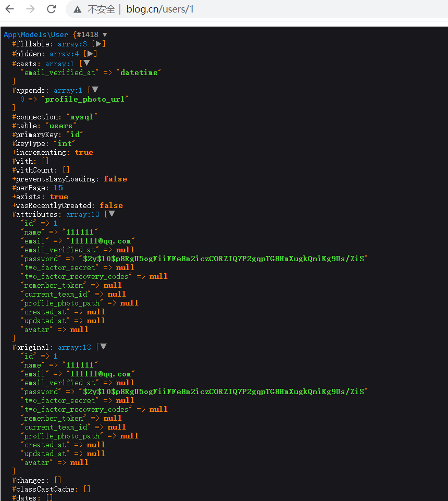Click avatar null in #original
This screenshot has height=501, width=448.
click(x=79, y=462)
